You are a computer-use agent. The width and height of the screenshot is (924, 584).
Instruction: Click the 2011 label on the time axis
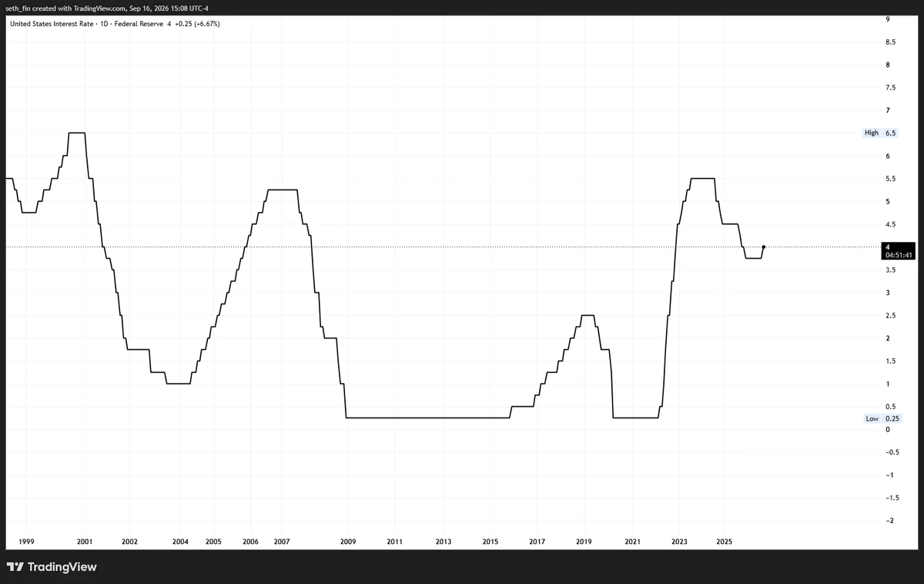pos(394,542)
